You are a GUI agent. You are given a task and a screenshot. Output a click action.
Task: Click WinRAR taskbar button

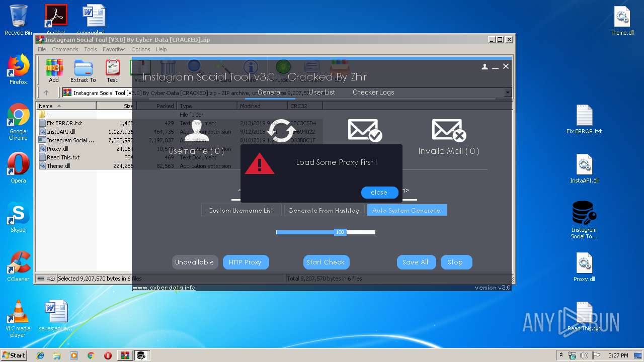[124, 355]
